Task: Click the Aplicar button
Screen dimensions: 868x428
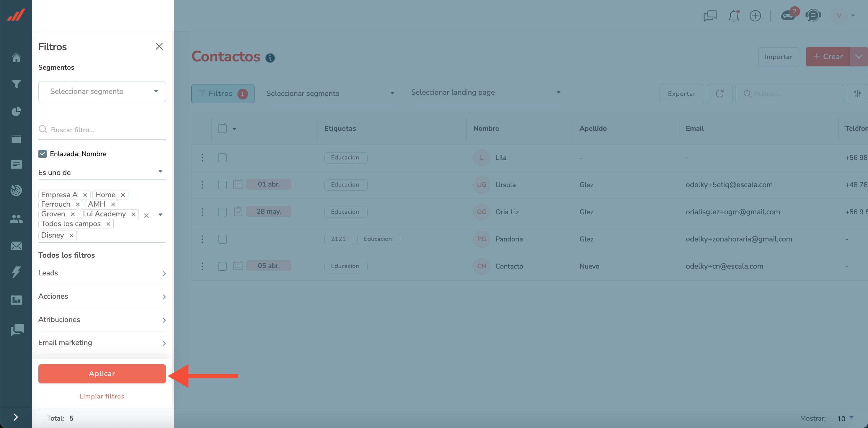Action: click(102, 373)
